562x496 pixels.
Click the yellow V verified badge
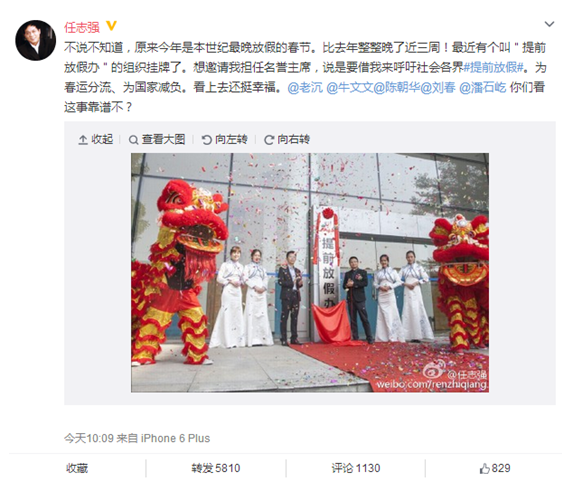111,26
